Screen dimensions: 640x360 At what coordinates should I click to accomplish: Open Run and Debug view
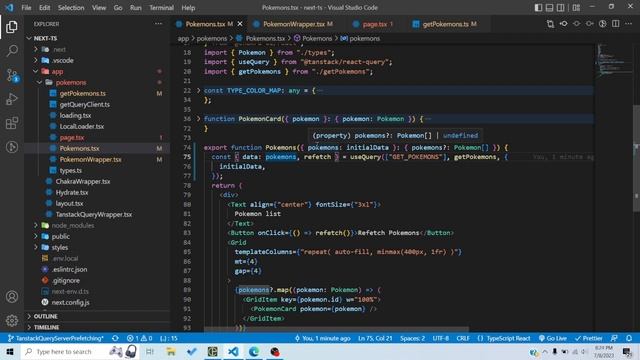(12, 99)
